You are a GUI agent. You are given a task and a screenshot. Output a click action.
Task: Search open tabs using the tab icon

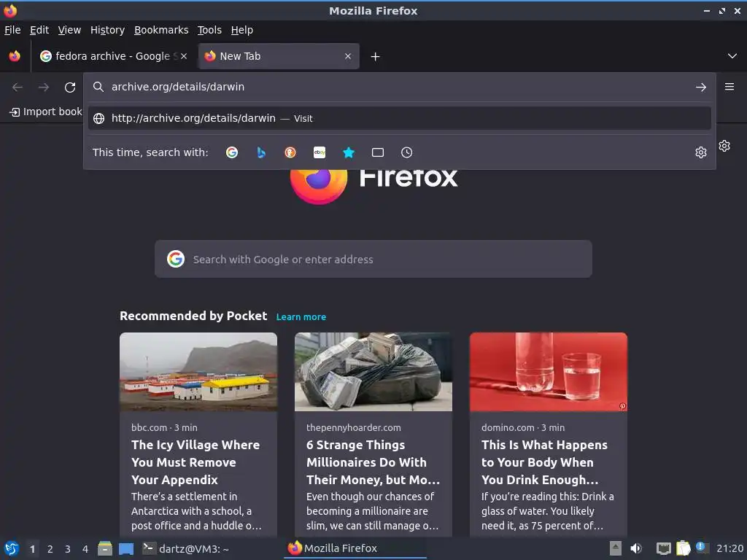tap(378, 152)
